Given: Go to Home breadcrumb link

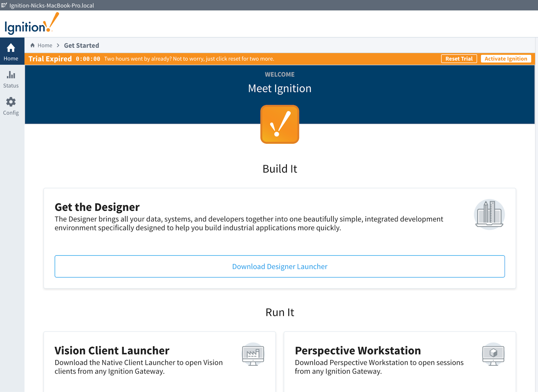Looking at the screenshot, I should pos(45,45).
